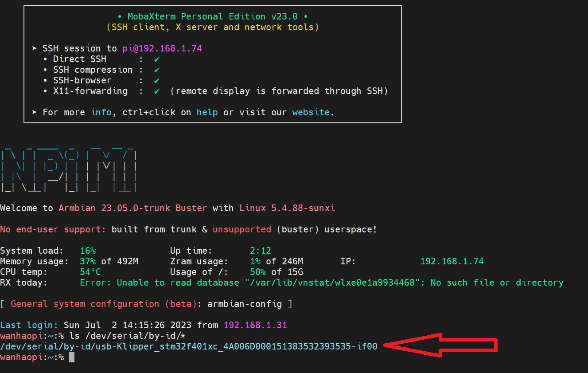Click the SSH-browser checkmark

click(157, 80)
